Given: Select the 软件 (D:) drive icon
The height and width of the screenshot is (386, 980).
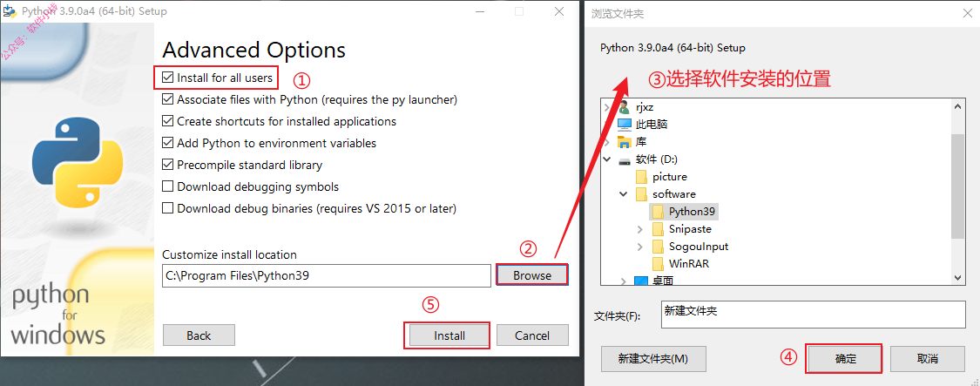Looking at the screenshot, I should click(x=625, y=159).
